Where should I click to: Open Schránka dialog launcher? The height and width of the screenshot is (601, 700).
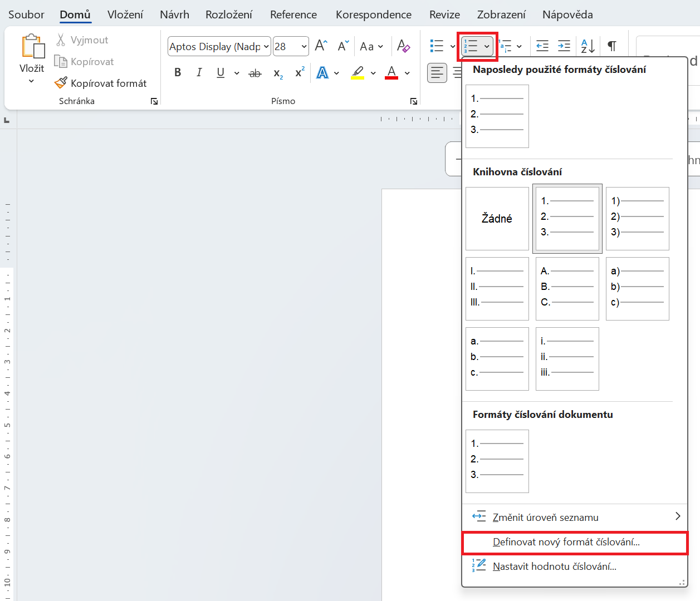click(x=154, y=101)
